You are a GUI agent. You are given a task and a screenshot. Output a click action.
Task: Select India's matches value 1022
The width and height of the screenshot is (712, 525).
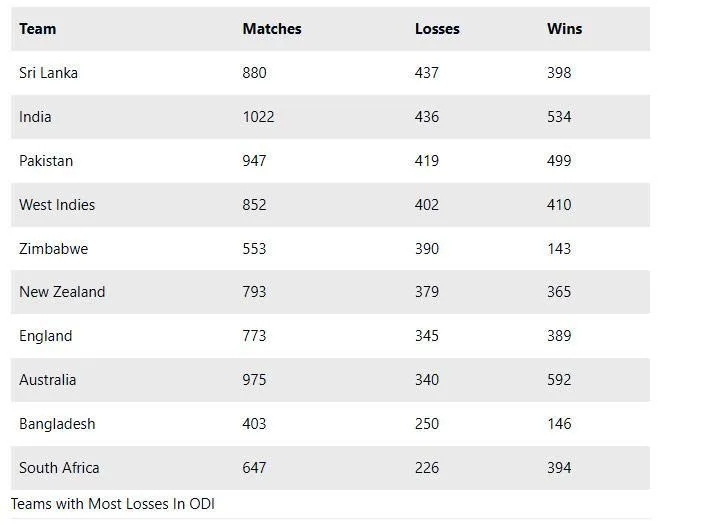click(258, 117)
